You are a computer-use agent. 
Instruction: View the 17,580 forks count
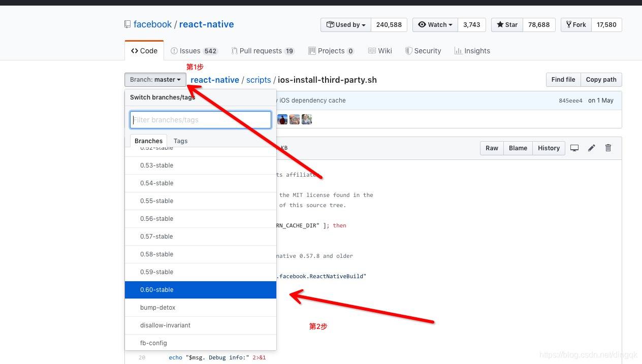pos(606,24)
